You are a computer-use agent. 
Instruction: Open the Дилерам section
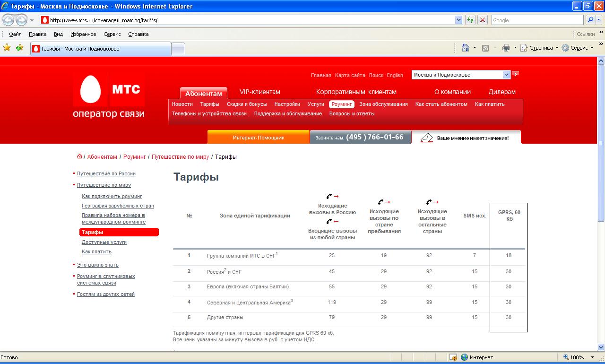point(502,92)
